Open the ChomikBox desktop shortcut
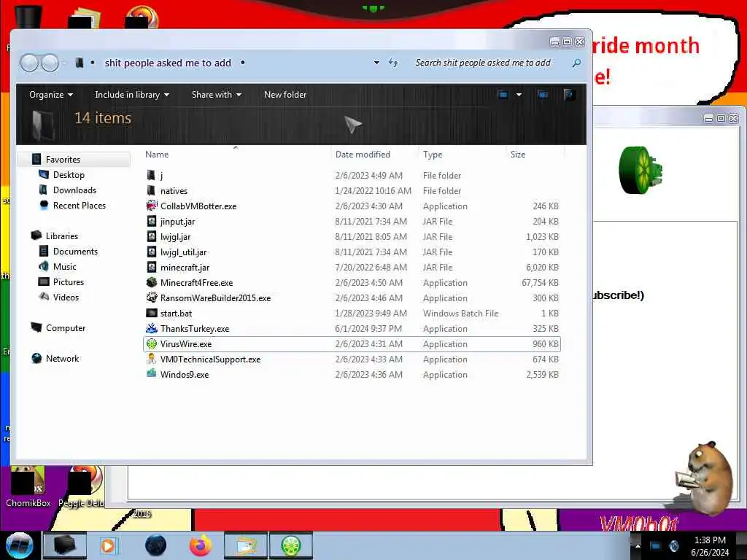This screenshot has height=560, width=747. [28, 486]
